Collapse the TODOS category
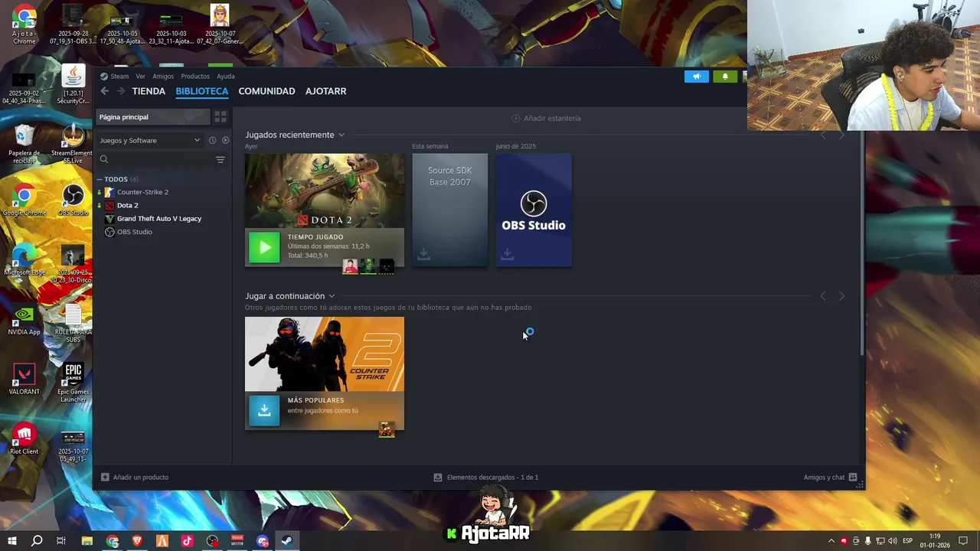980x551 pixels. [100, 180]
